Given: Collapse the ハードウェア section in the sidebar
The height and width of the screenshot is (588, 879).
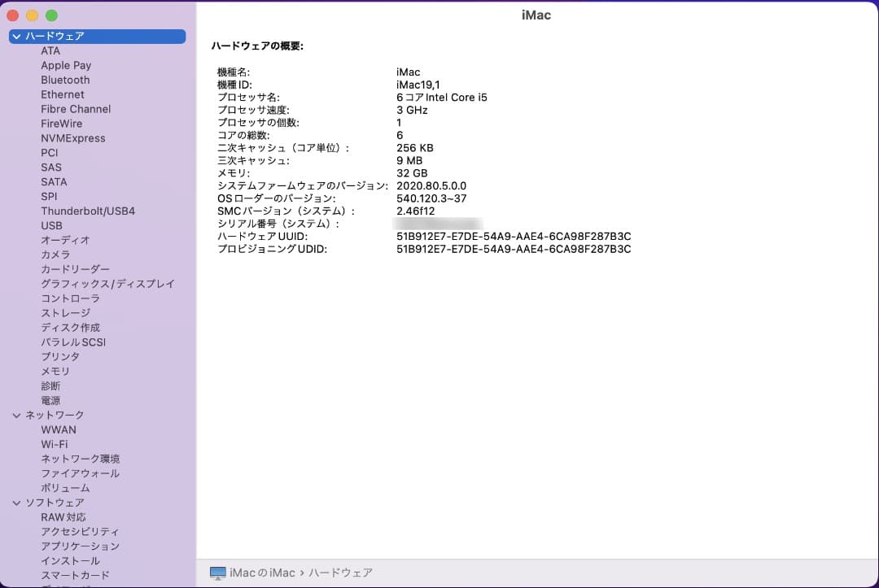Looking at the screenshot, I should coord(15,36).
